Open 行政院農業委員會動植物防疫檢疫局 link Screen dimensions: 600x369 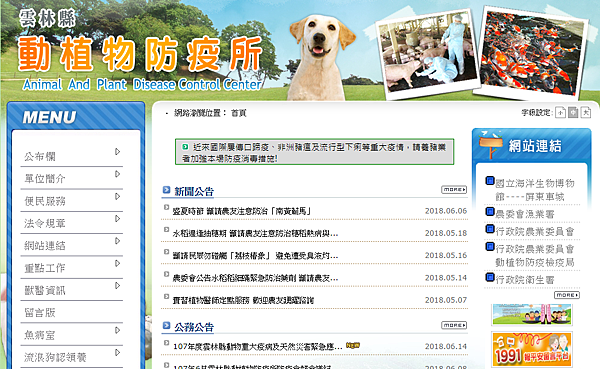click(535, 255)
